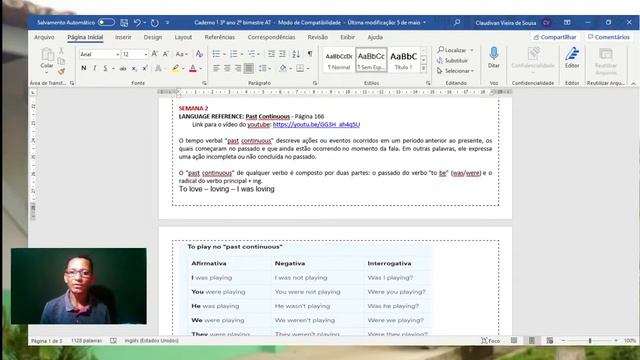The width and height of the screenshot is (640, 360).
Task: Increase indent icon
Action: pyautogui.click(x=282, y=54)
